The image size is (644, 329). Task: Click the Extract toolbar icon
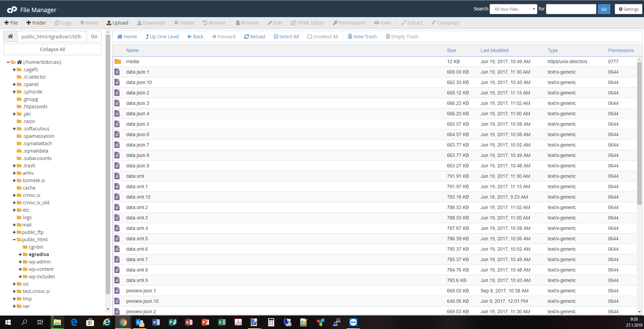pyautogui.click(x=404, y=23)
